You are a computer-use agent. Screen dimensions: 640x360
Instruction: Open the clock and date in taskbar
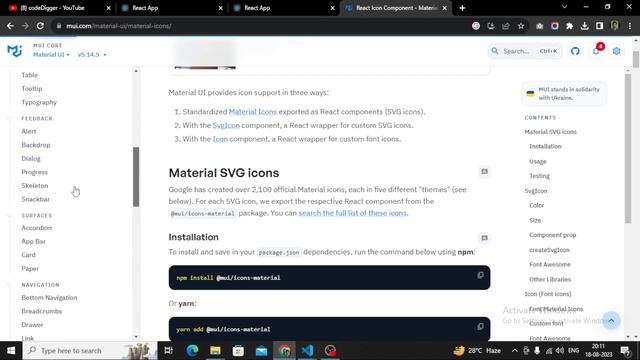pyautogui.click(x=598, y=351)
